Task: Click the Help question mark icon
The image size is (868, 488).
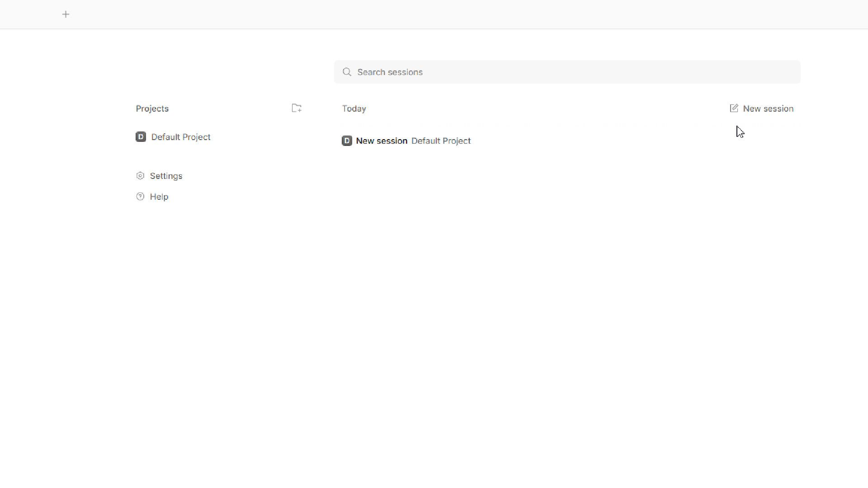Action: [x=140, y=197]
